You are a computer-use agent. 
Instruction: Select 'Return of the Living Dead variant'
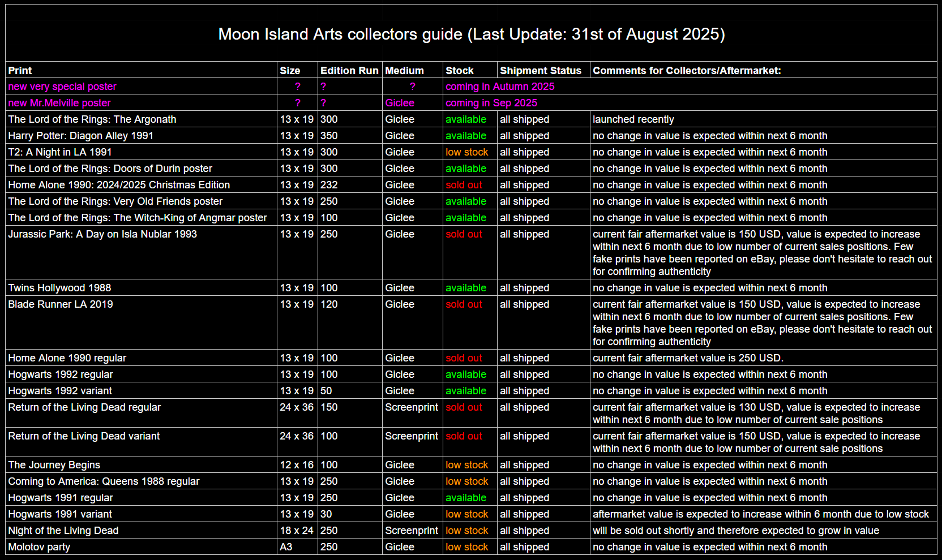[84, 436]
